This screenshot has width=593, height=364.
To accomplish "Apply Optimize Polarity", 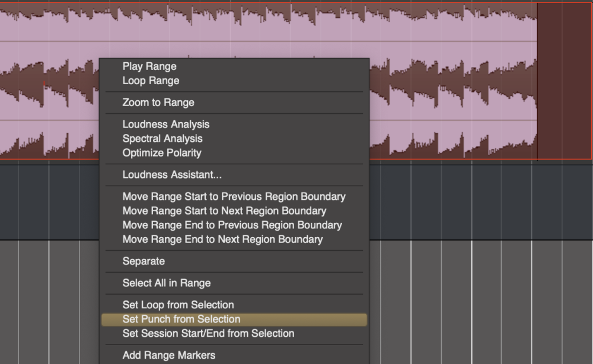I will [162, 152].
